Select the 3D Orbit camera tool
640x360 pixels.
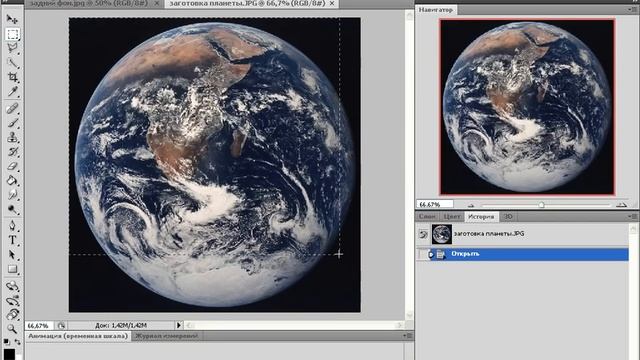click(12, 300)
